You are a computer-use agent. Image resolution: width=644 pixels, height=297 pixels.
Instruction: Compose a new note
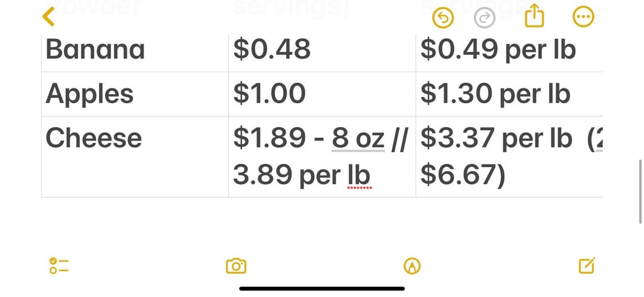587,266
